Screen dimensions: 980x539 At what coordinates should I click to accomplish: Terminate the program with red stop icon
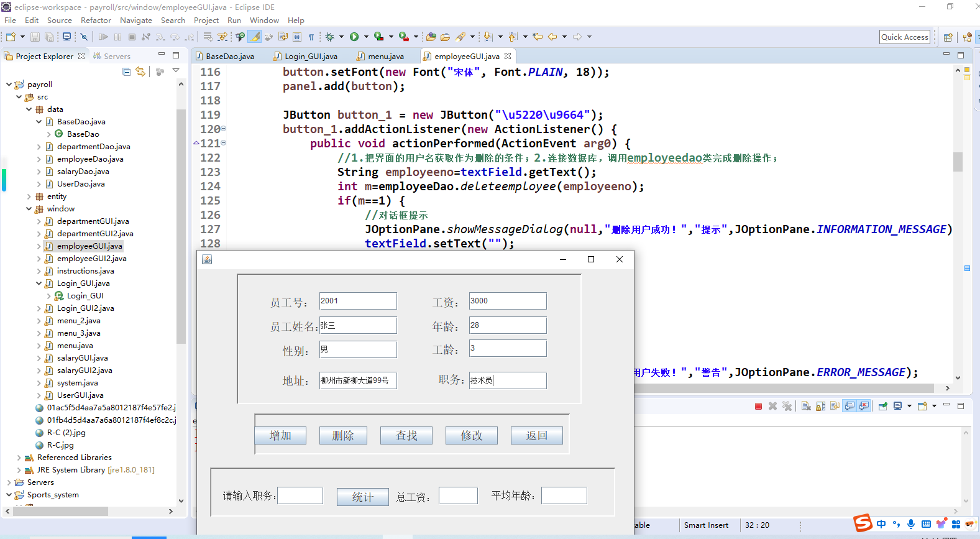(x=758, y=406)
